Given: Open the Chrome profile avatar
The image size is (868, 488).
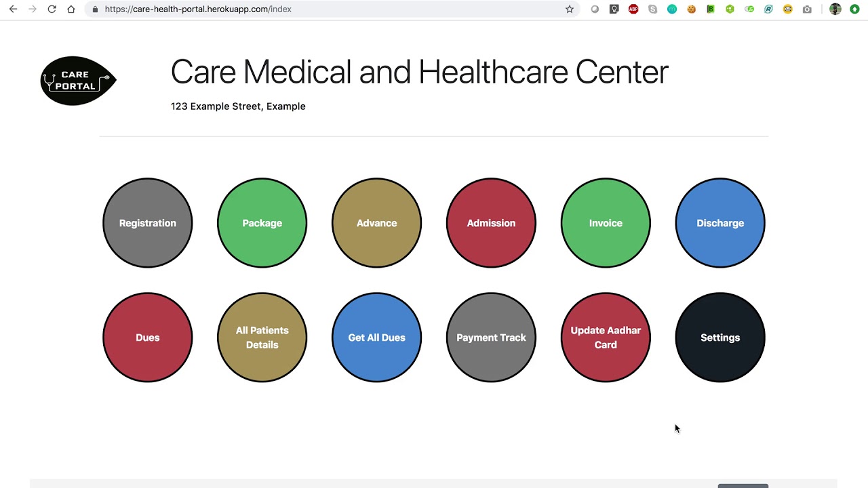Looking at the screenshot, I should [835, 9].
